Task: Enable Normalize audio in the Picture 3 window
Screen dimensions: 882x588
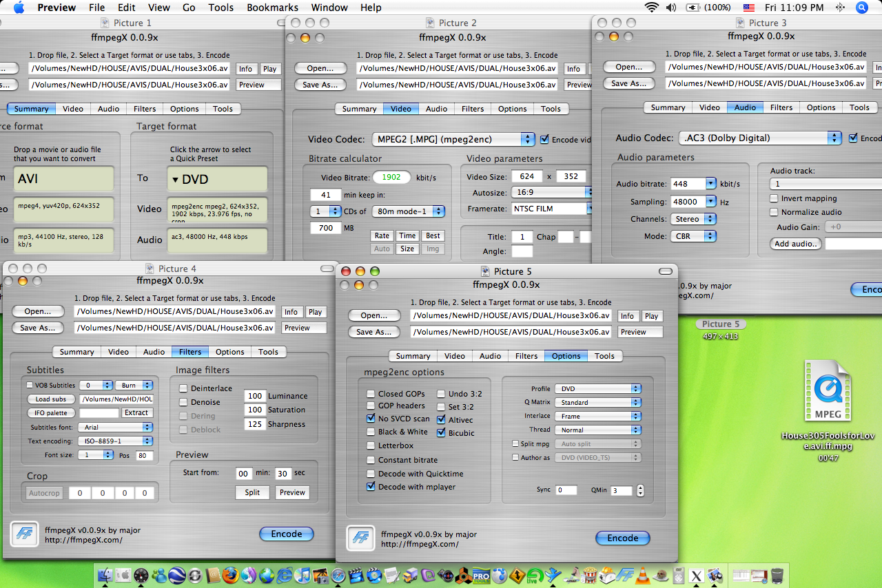Action: [x=774, y=212]
